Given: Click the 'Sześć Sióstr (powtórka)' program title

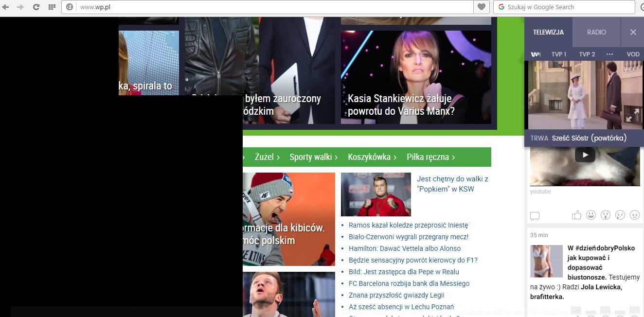Looking at the screenshot, I should click(589, 138).
